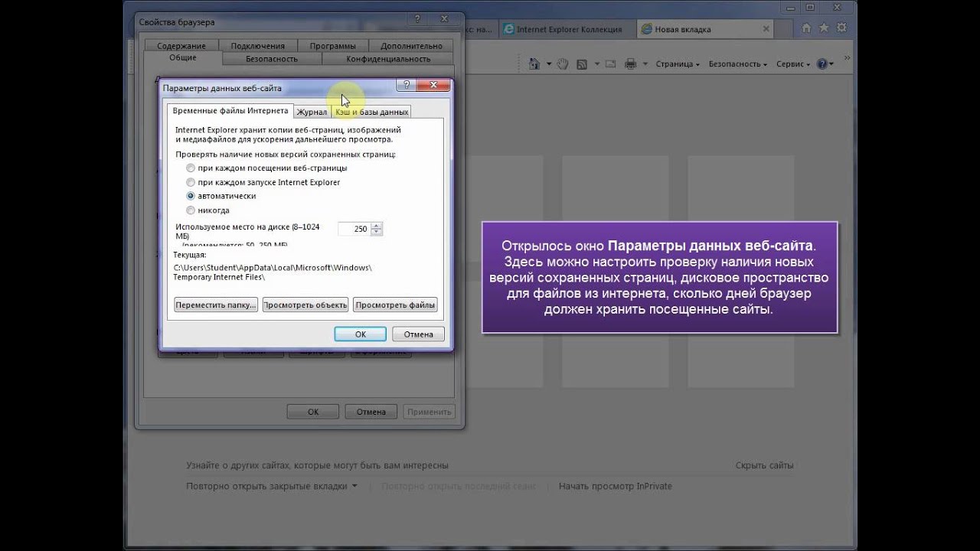Click the blue Help question icon
980x551 pixels.
pos(822,64)
